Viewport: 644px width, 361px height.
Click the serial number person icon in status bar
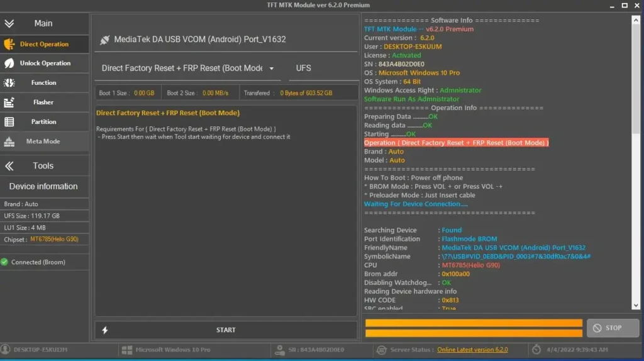tap(280, 350)
